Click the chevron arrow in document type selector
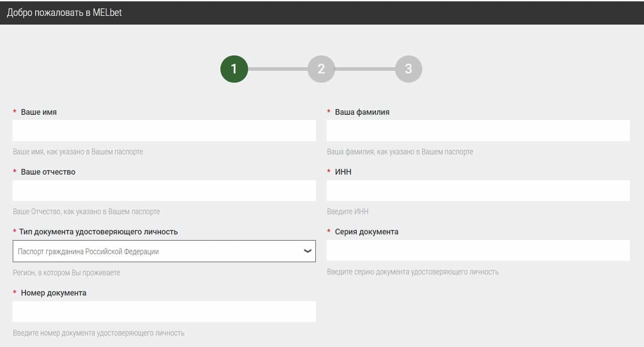This screenshot has width=644, height=347. [307, 251]
